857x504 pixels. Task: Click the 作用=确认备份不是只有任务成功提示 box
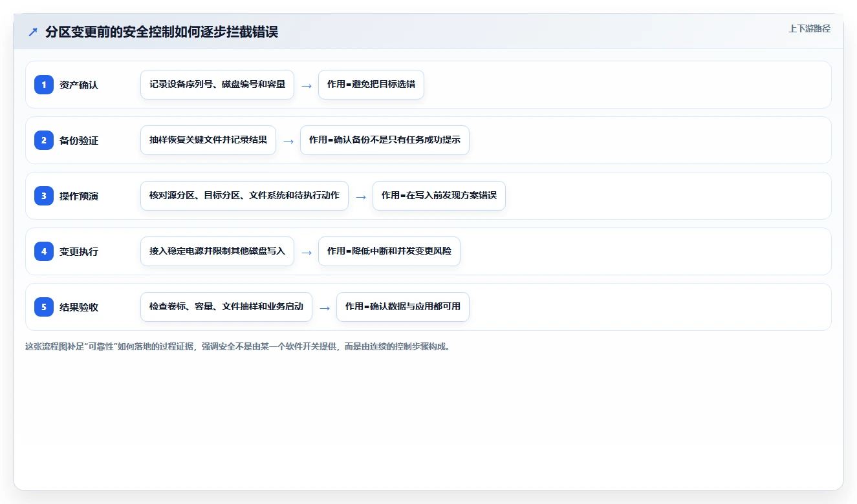pyautogui.click(x=385, y=140)
